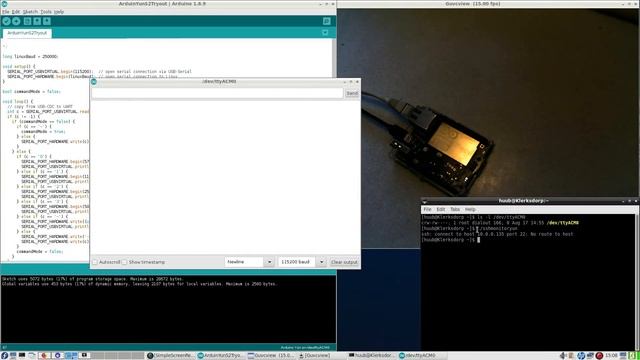Click the Verify checkmark icon in Arduino toolbar
This screenshot has height=360, width=640.
tap(6, 21)
